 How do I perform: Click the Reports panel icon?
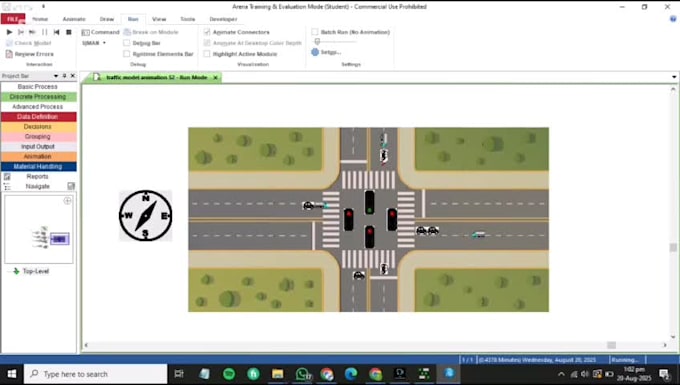pyautogui.click(x=7, y=176)
